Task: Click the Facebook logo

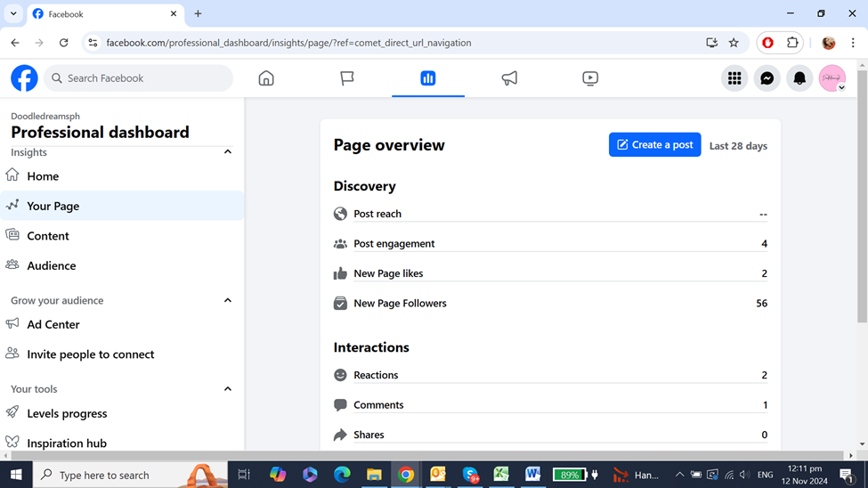Action: point(24,78)
